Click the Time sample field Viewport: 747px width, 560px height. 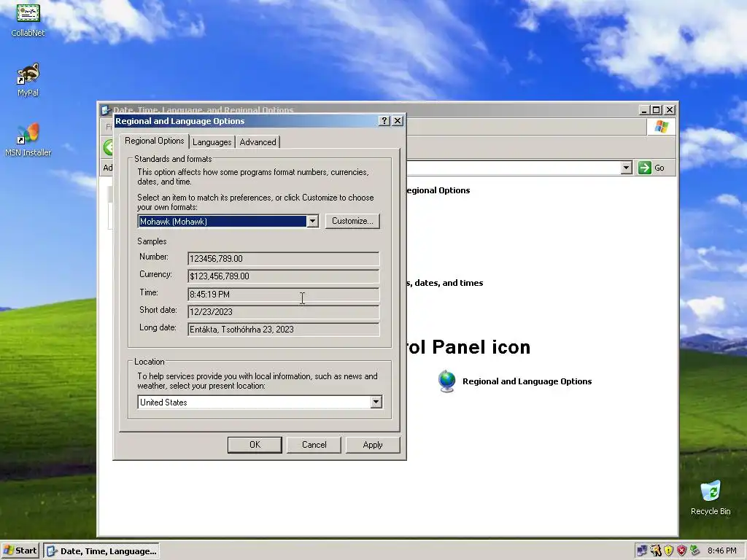(x=284, y=295)
